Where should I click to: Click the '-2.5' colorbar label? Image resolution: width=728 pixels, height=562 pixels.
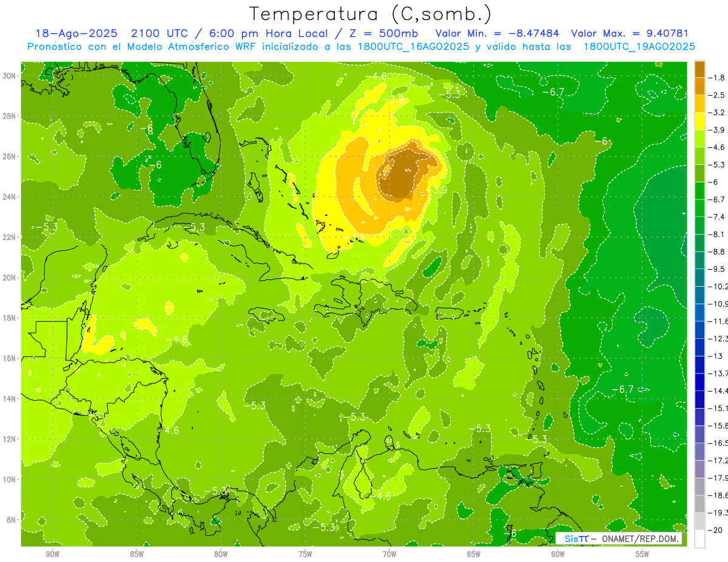[718, 95]
